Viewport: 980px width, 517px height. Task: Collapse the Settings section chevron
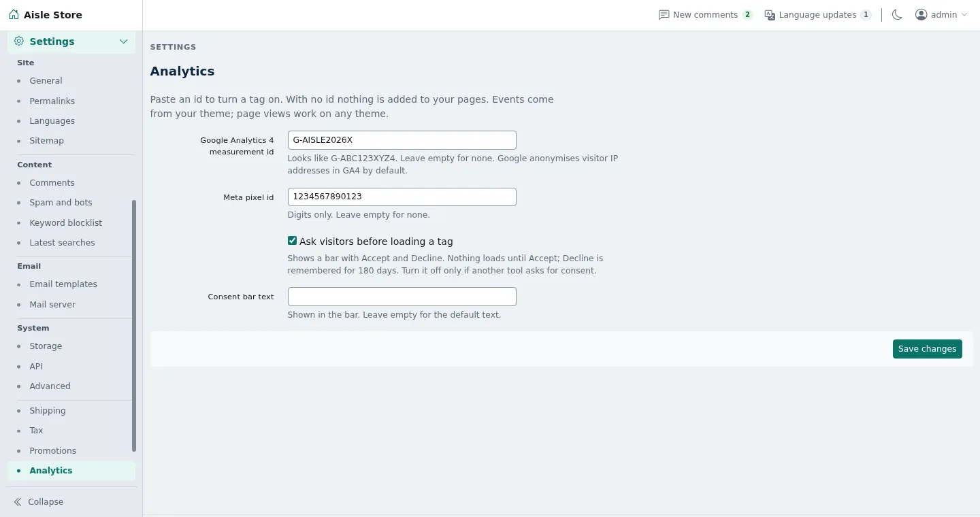point(124,41)
